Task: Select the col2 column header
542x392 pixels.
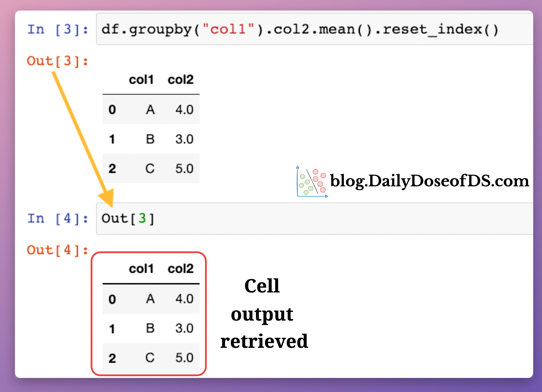Action: [180, 80]
